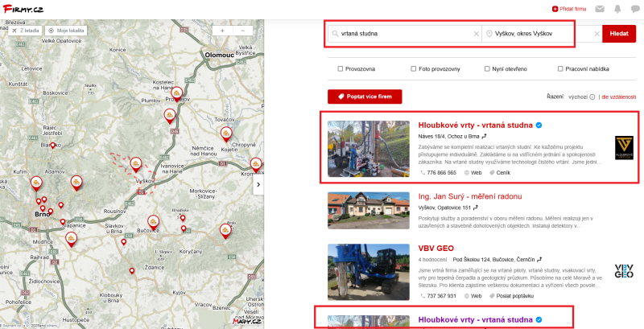Click the map pin near Kojetín
Screen dimensions: 644x329
click(226, 134)
